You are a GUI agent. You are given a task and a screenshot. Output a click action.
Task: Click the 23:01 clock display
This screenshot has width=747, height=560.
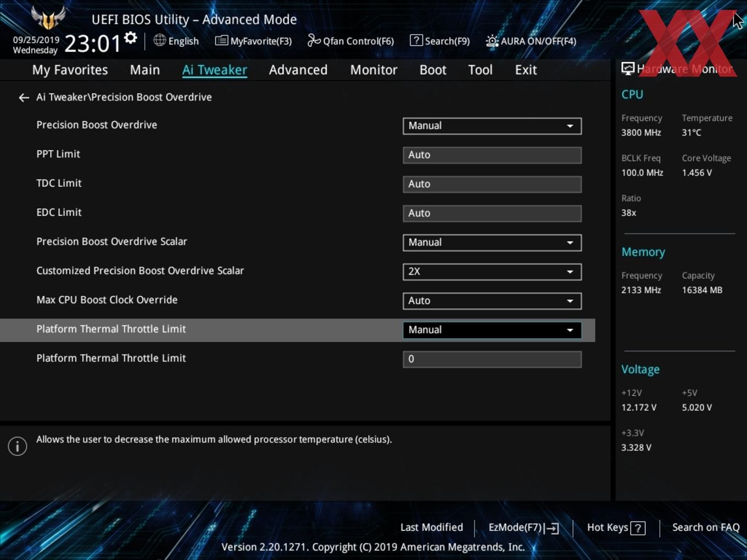click(92, 43)
